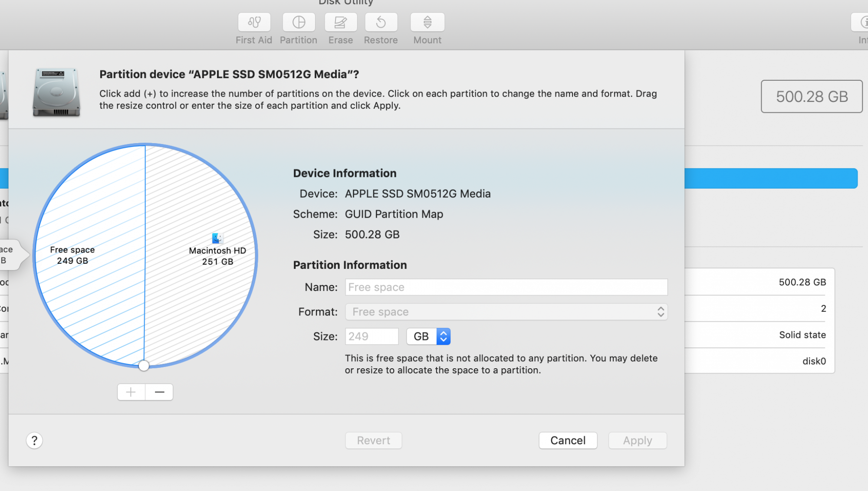Click the hard drive icon in dialog header
The image size is (868, 491).
[x=56, y=92]
